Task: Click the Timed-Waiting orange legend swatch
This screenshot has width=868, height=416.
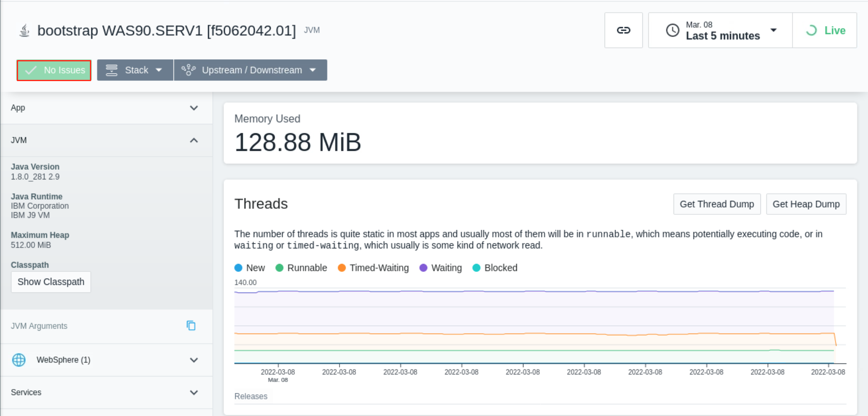Action: coord(342,268)
